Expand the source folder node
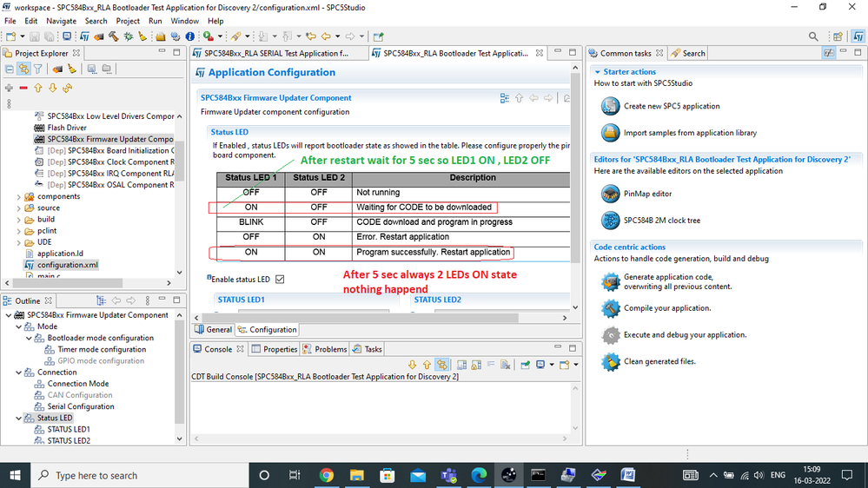The image size is (868, 488). (19, 208)
